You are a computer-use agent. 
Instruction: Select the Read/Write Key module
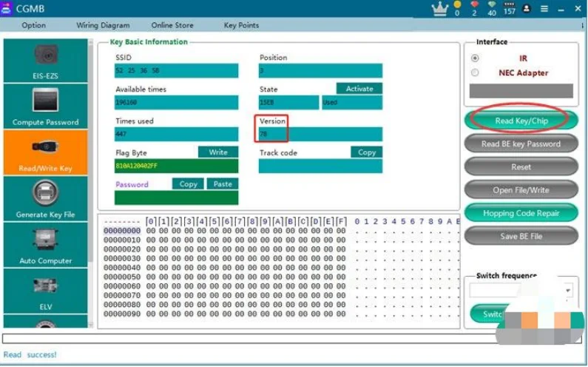45,152
